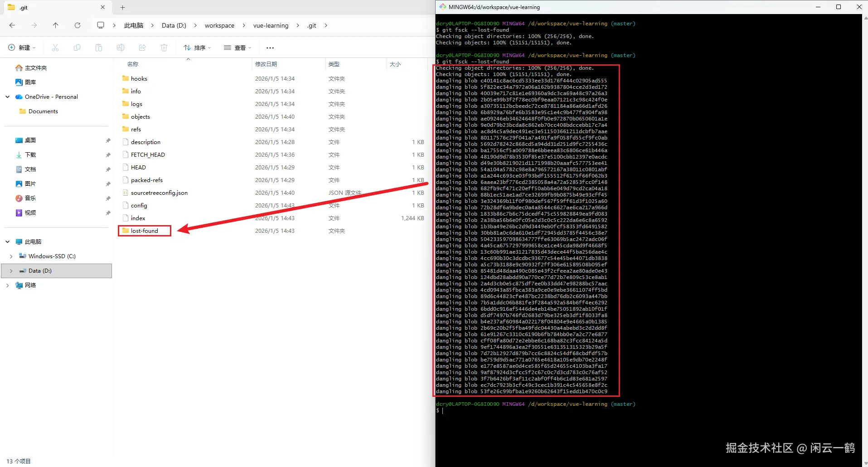Expand the Data (D:) drive node

(11, 270)
